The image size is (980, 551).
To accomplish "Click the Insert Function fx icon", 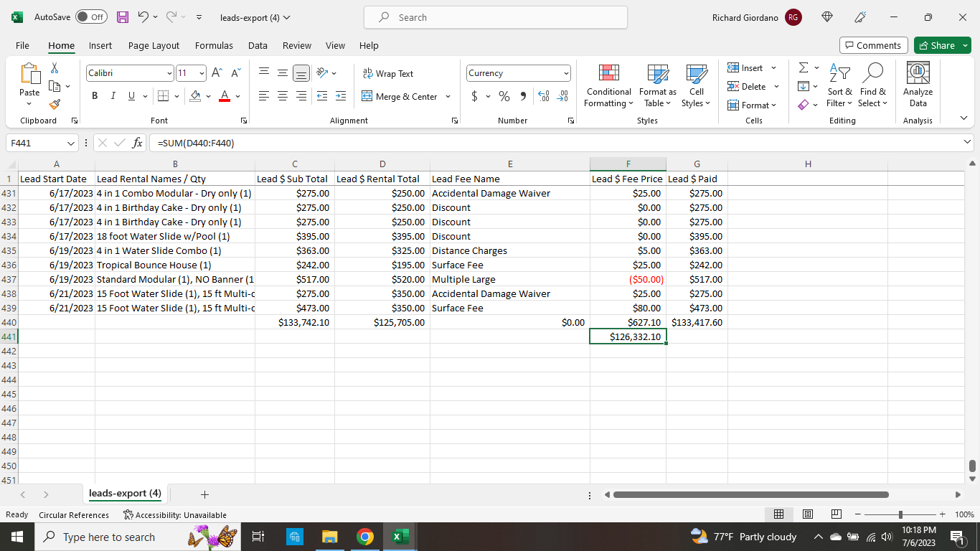I will point(137,143).
